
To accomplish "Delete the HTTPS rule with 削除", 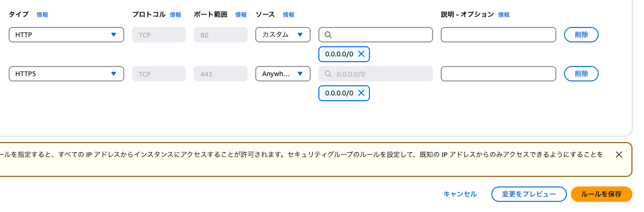I will point(581,74).
